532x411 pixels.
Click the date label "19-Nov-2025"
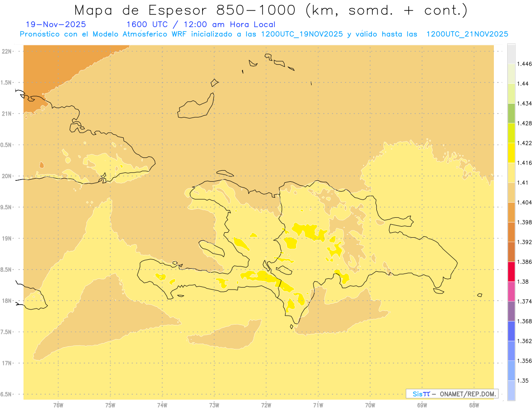tap(56, 24)
